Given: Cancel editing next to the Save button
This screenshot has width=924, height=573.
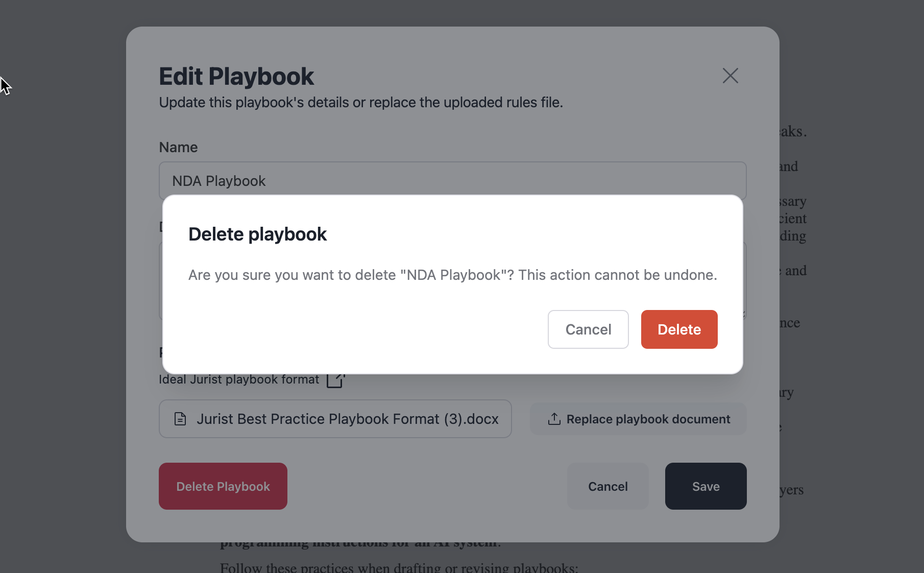Looking at the screenshot, I should 607,486.
